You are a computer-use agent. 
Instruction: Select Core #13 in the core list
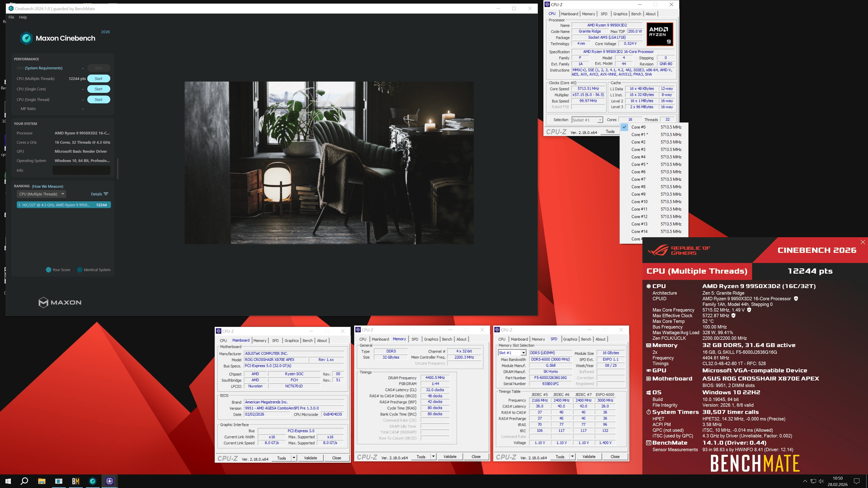click(654, 224)
